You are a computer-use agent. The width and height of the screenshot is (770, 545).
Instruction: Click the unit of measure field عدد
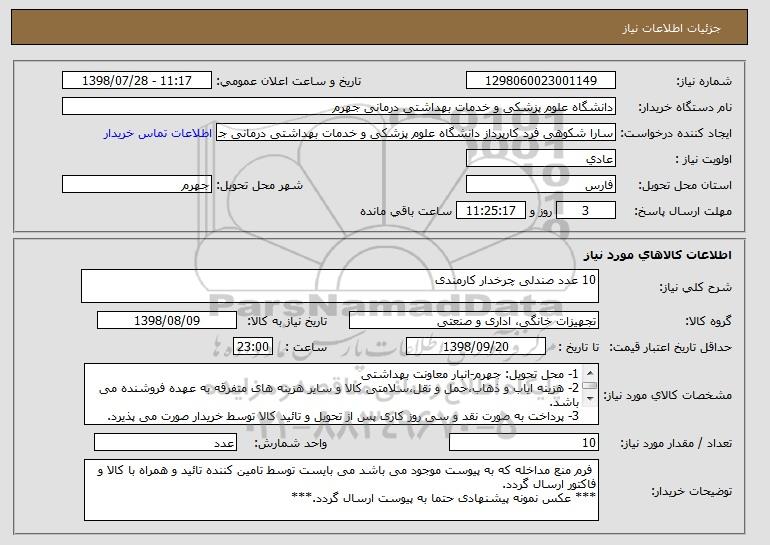click(165, 442)
